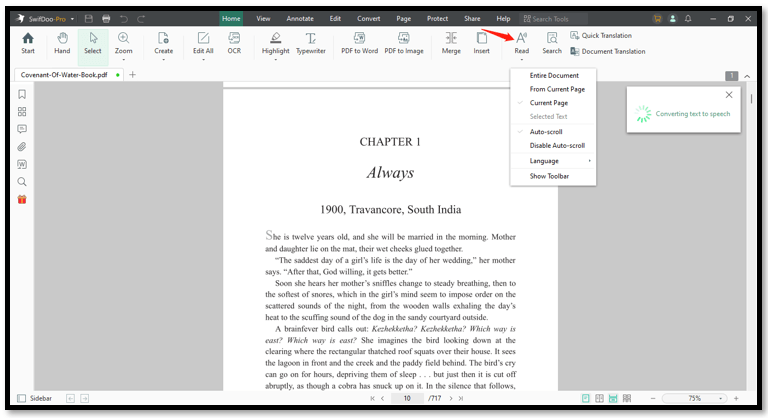Open the Start home tool
The height and width of the screenshot is (418, 768).
coord(28,43)
